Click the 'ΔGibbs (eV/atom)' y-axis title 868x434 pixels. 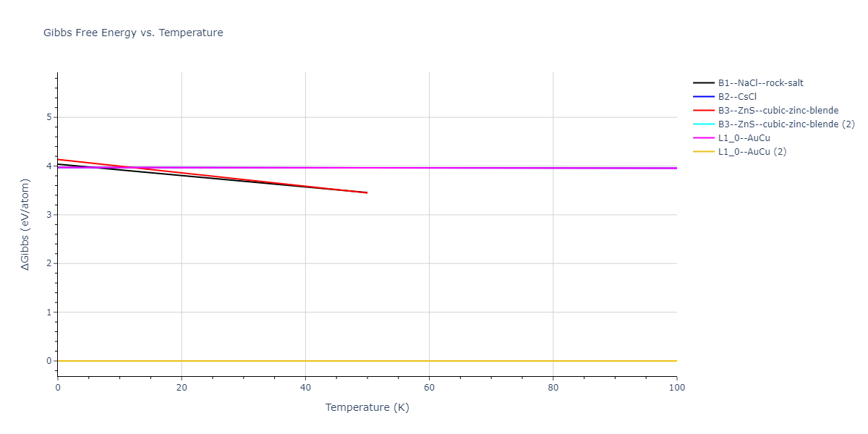pos(26,224)
